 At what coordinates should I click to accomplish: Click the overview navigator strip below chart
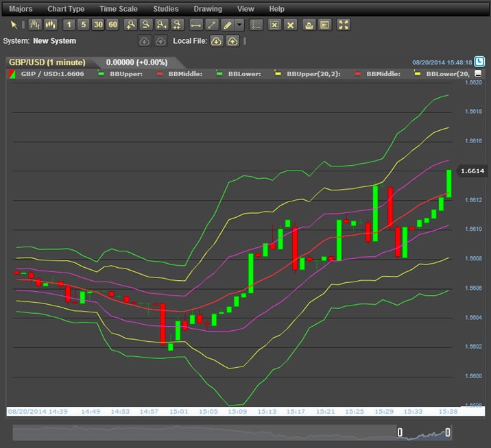click(232, 432)
